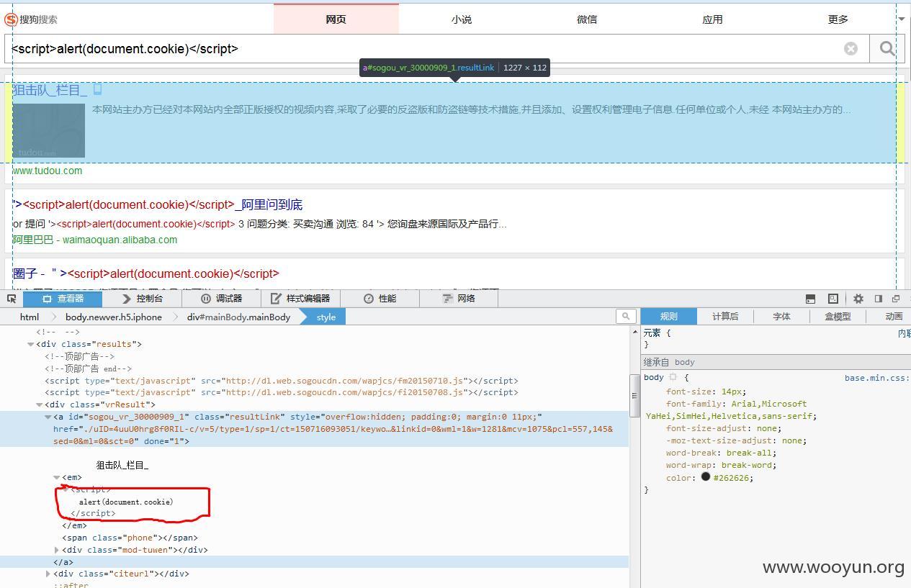Click the body.newver.h5.iphone breadcrumb
Image resolution: width=911 pixels, height=588 pixels.
point(114,317)
